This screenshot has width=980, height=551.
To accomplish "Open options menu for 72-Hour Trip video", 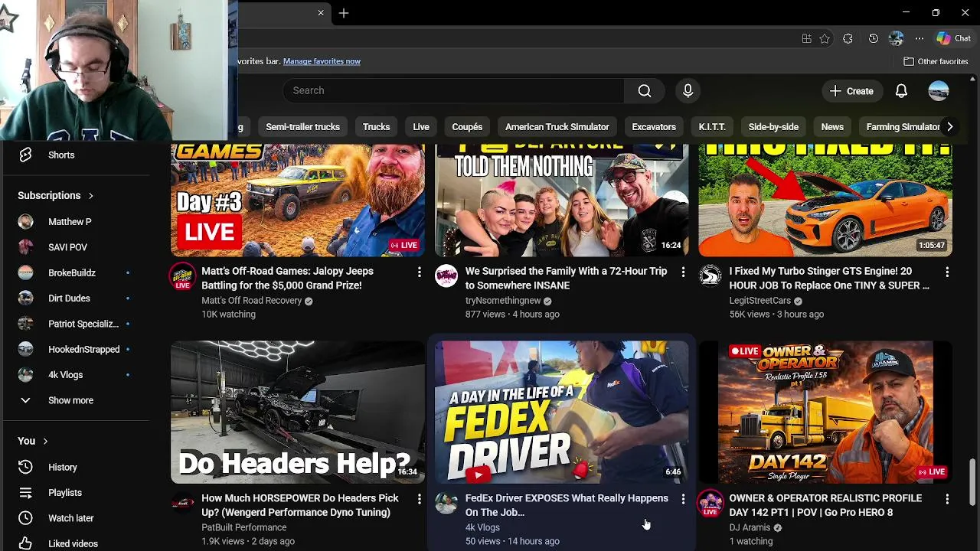I will [x=683, y=272].
